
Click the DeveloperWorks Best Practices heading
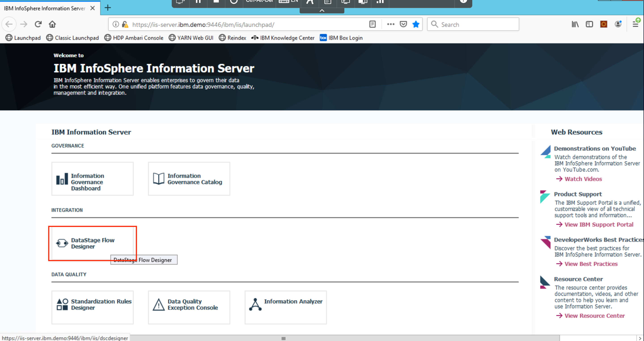coord(599,240)
